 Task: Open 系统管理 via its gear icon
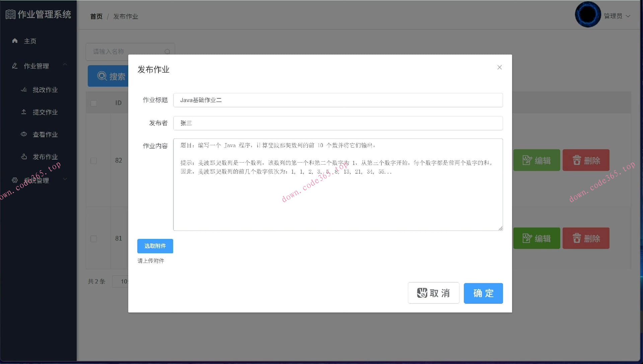[x=15, y=180]
